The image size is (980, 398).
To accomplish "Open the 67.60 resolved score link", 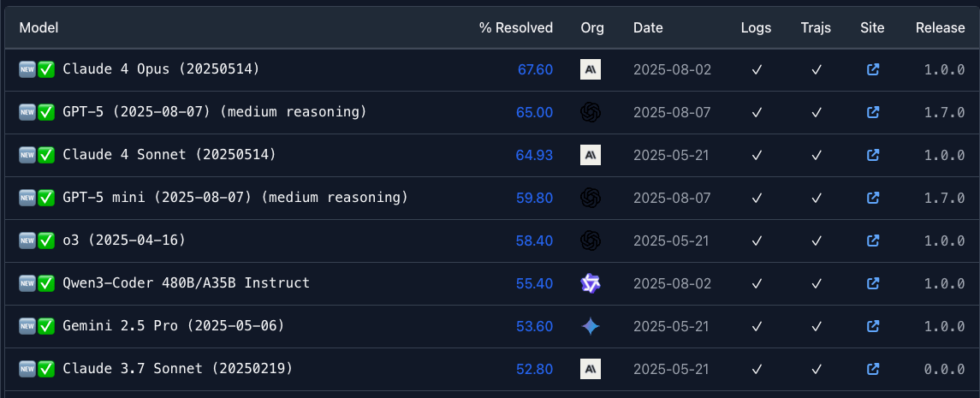I will pos(535,69).
